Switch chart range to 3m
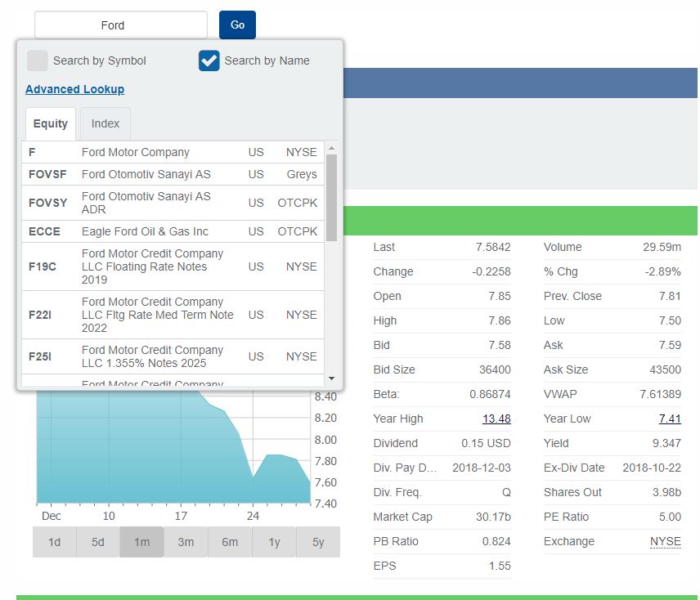The width and height of the screenshot is (700, 600). click(x=186, y=542)
